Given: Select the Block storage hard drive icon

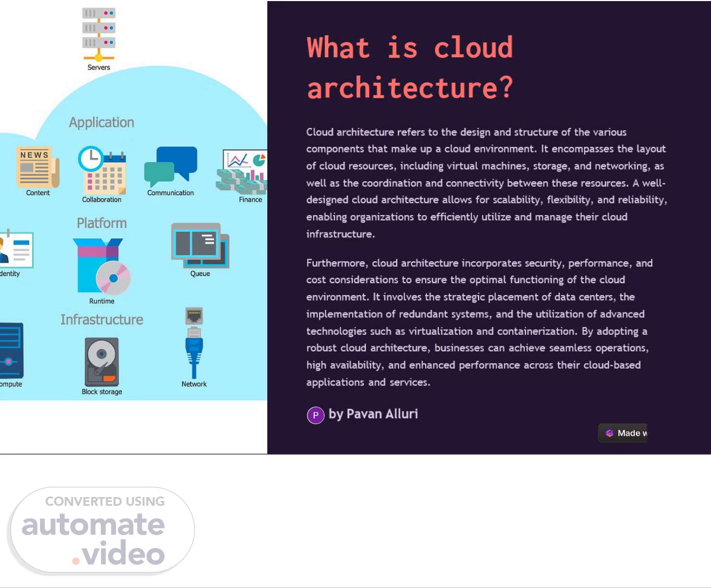Looking at the screenshot, I should pyautogui.click(x=102, y=362).
